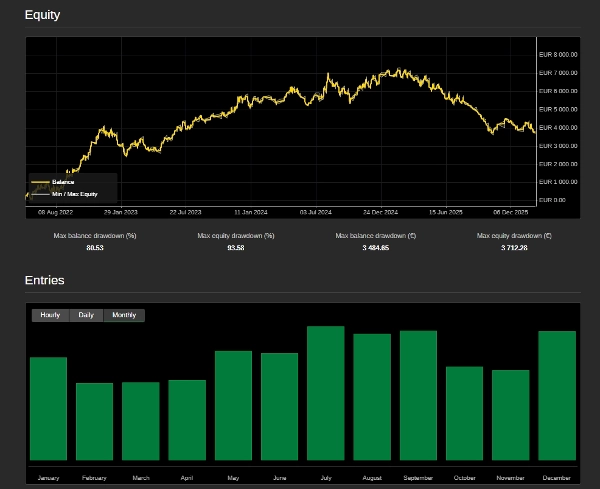
Task: Select the April entries bar
Action: [x=187, y=422]
